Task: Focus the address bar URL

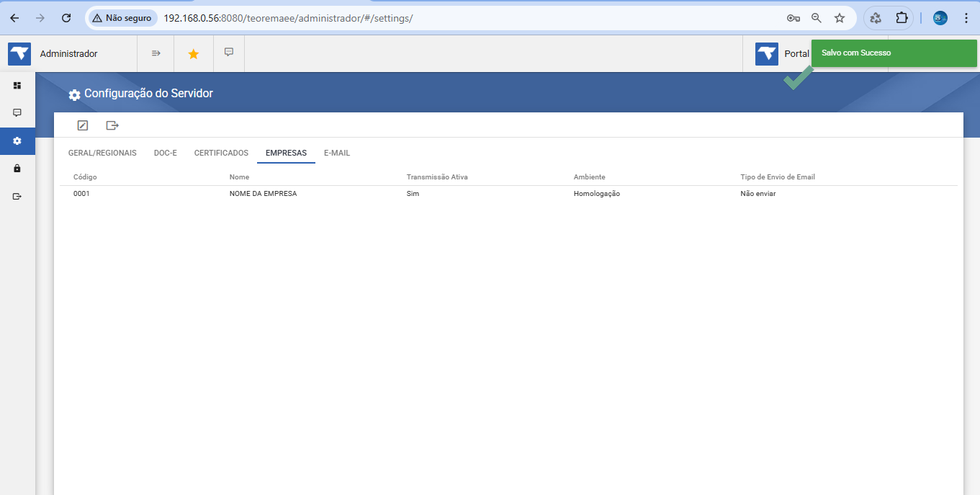Action: tap(288, 18)
